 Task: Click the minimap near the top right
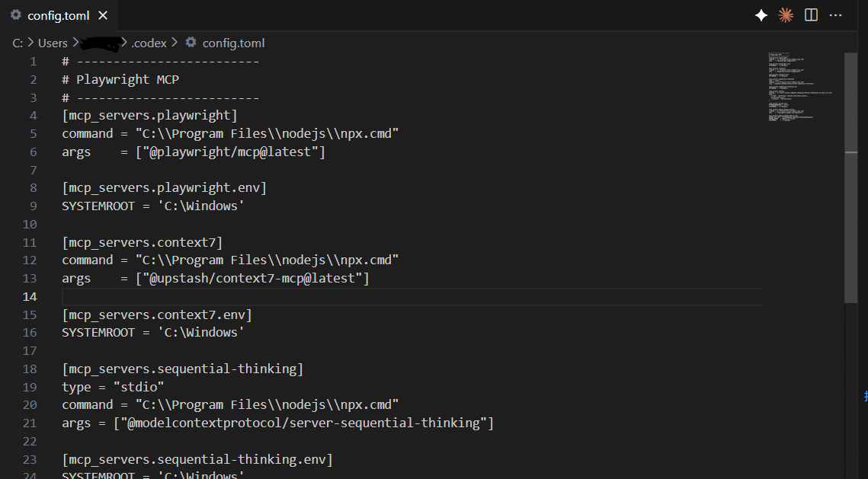click(796, 84)
